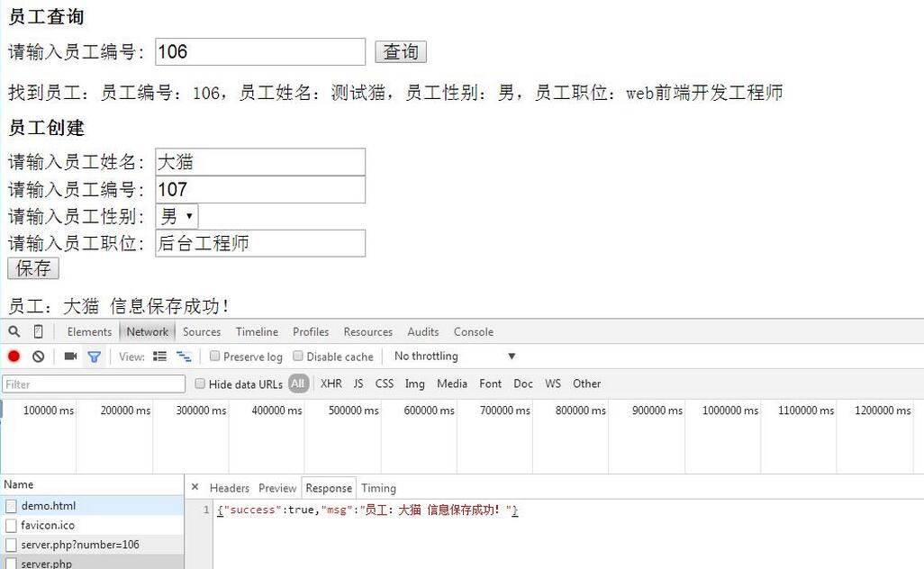Enable the Preserve log checkbox
This screenshot has width=924, height=569.
(x=215, y=356)
